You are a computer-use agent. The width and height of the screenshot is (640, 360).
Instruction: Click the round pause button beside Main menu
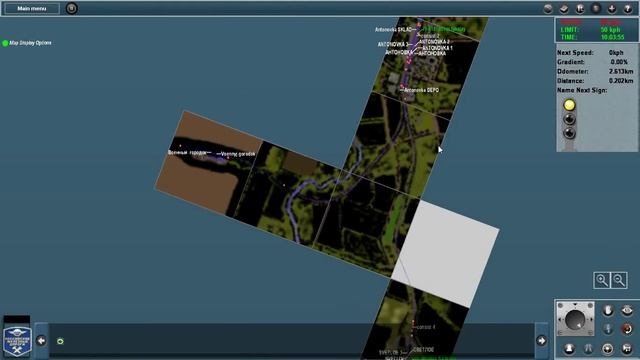click(x=71, y=8)
